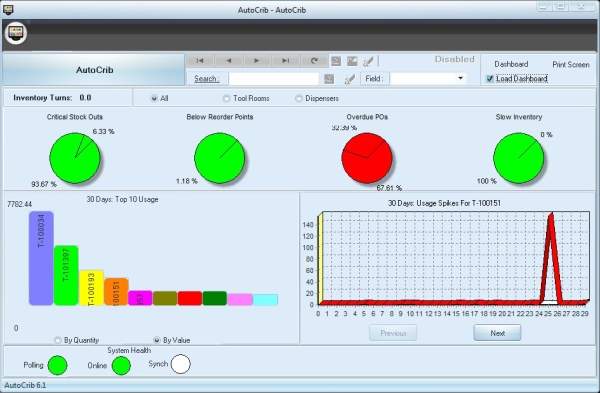Select the Tool Rooms radio option
The width and height of the screenshot is (600, 393).
(226, 98)
